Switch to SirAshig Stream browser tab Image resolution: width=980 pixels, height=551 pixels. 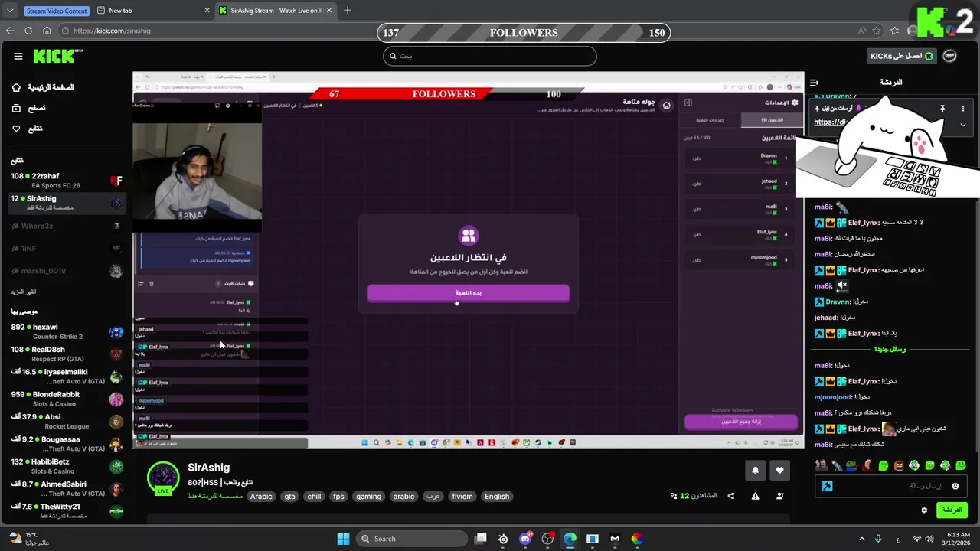coord(275,11)
